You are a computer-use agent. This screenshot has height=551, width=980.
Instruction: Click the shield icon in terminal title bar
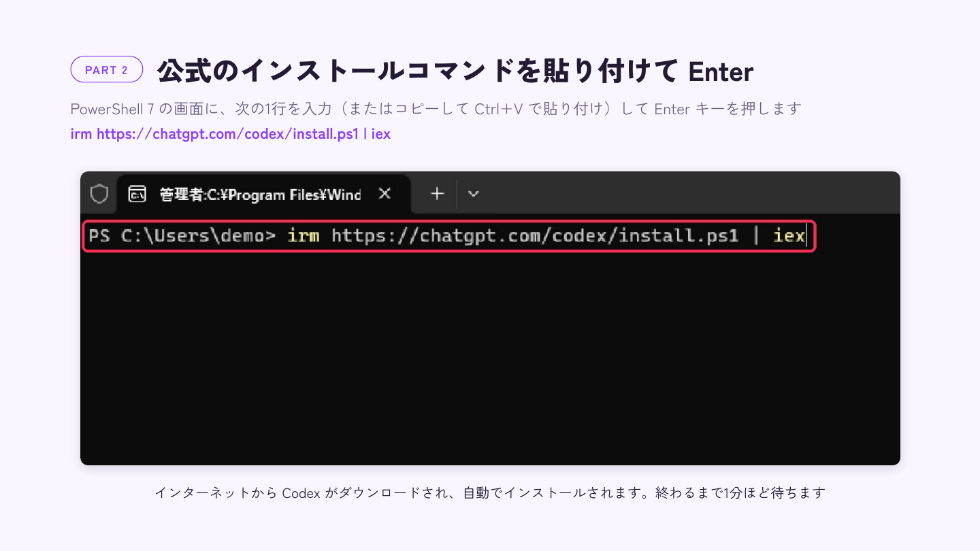pyautogui.click(x=99, y=194)
